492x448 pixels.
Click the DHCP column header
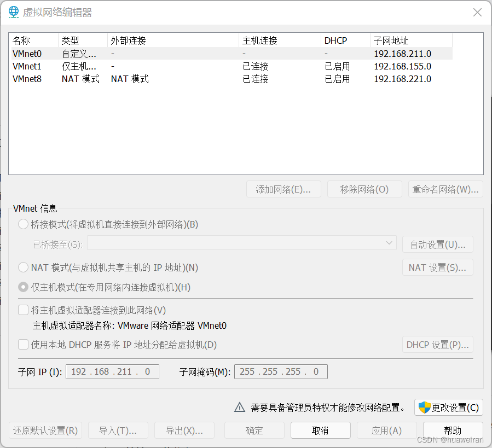click(345, 40)
